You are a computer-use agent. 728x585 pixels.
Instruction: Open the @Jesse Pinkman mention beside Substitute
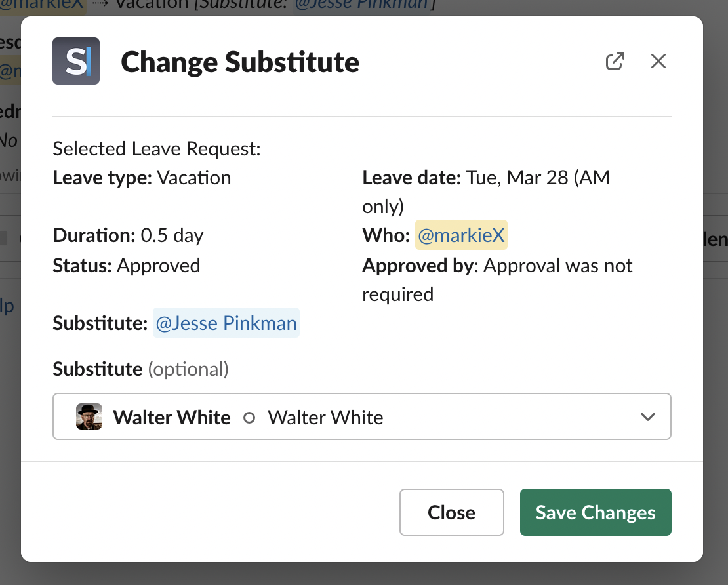[x=226, y=323]
